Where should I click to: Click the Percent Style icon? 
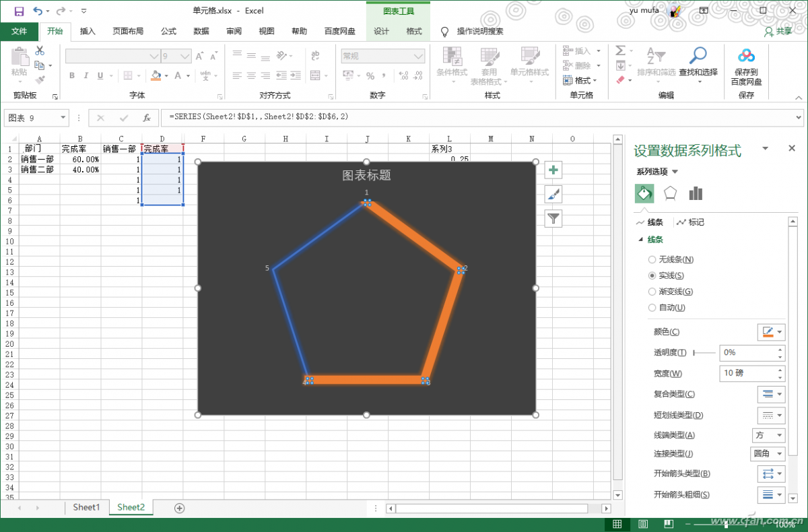pos(370,75)
